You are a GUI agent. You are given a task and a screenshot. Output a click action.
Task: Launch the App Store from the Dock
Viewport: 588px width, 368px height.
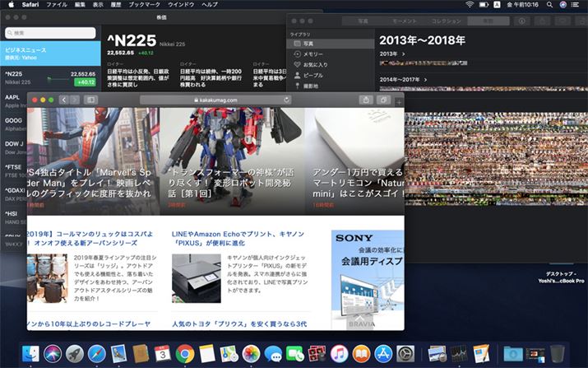(x=383, y=353)
